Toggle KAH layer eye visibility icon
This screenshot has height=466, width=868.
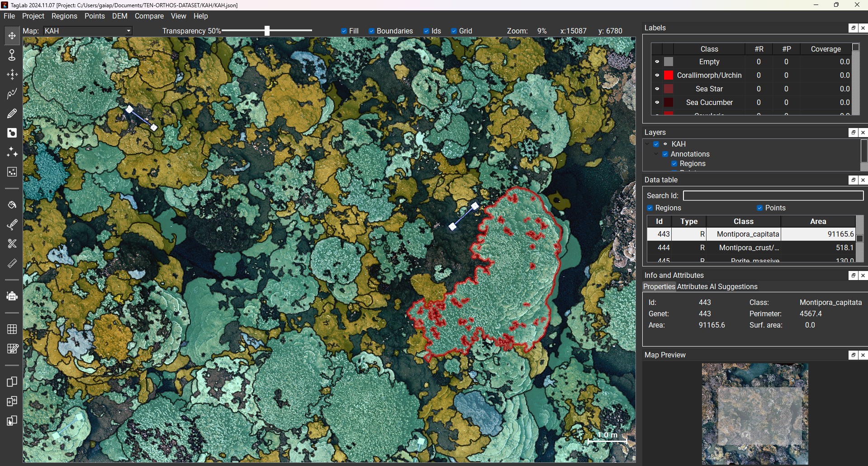[665, 144]
